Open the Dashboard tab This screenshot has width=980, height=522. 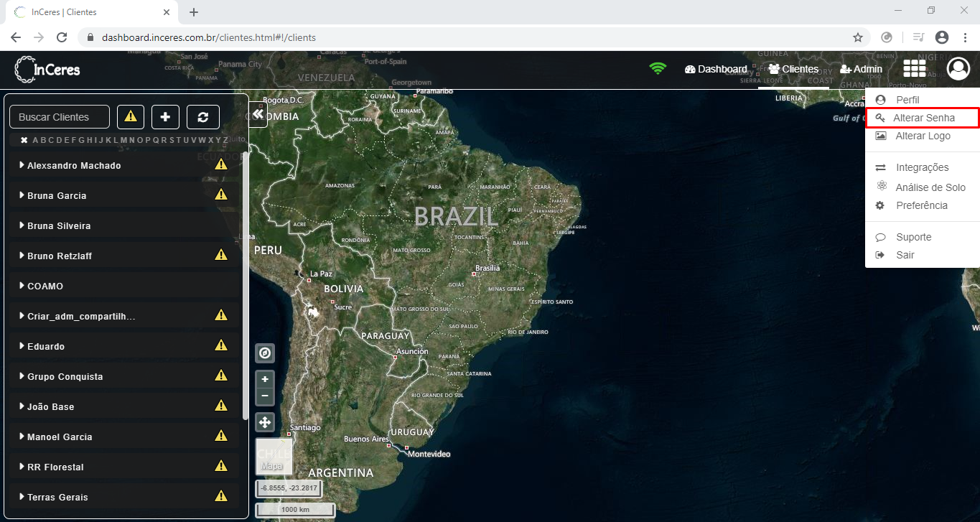pyautogui.click(x=716, y=69)
